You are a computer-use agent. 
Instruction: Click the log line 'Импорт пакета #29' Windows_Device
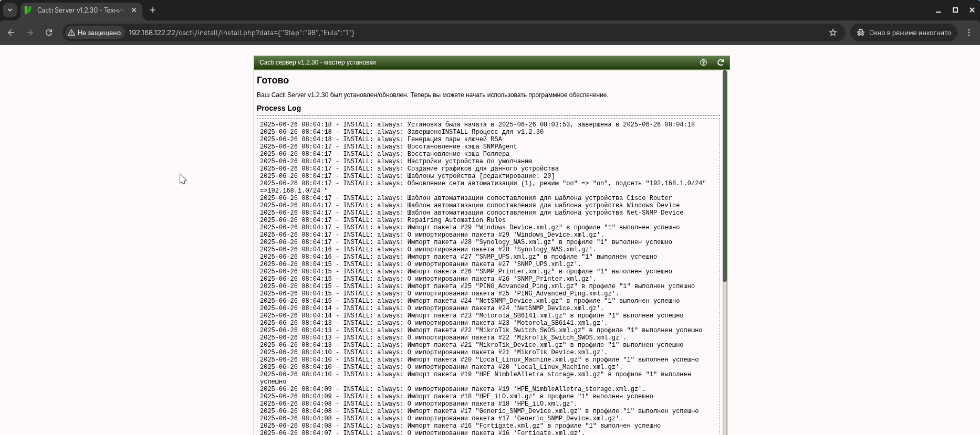tap(470, 227)
